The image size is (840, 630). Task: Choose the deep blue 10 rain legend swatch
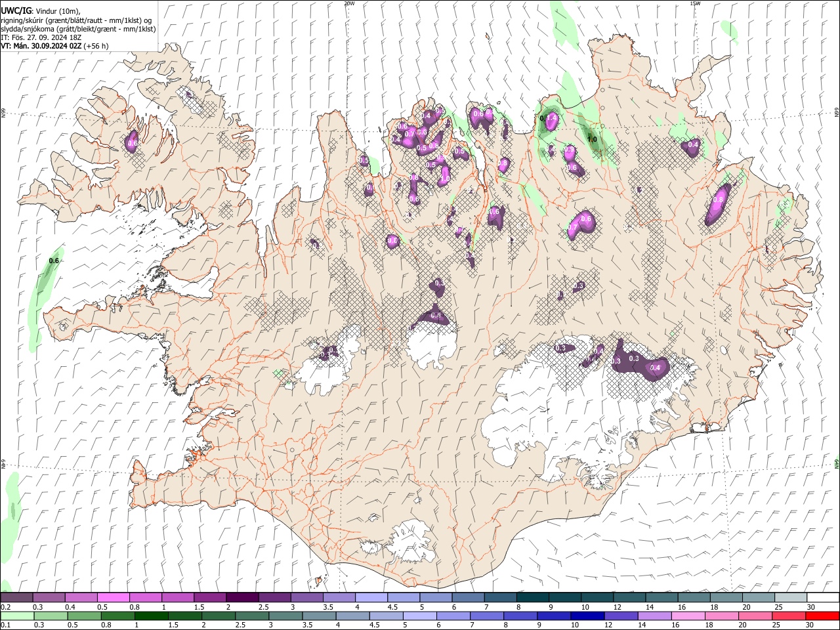pyautogui.click(x=587, y=616)
